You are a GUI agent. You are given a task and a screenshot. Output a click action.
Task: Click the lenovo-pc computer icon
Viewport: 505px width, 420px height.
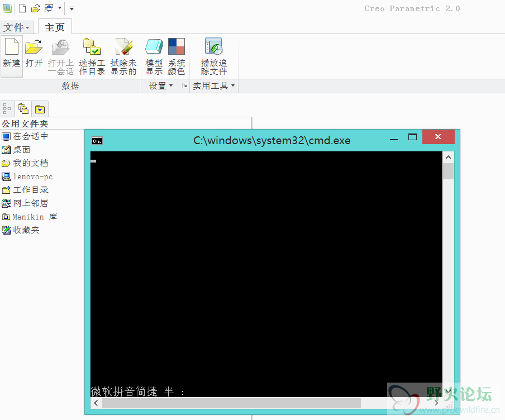click(x=6, y=176)
